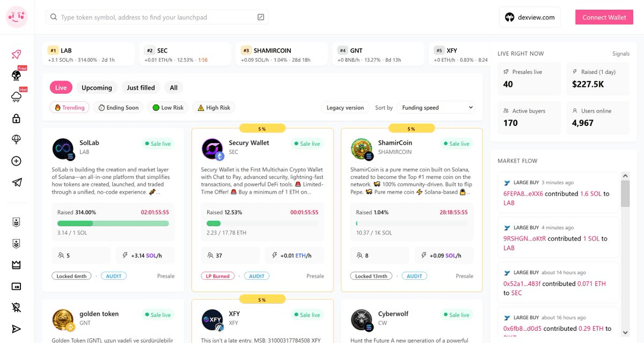Open the skull icon tagged Free
The width and height of the screenshot is (644, 343).
click(x=17, y=76)
